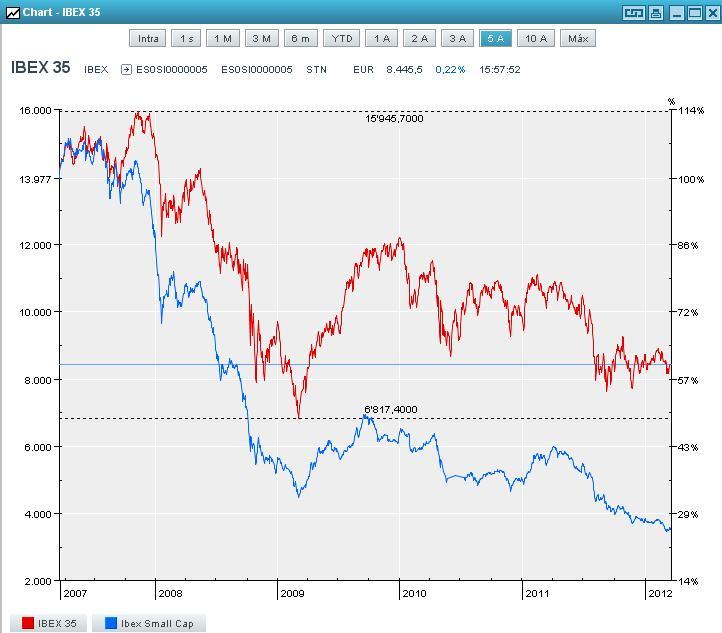Toggle the IBEX 35 legend series
The width and height of the screenshot is (722, 633).
coord(48,623)
